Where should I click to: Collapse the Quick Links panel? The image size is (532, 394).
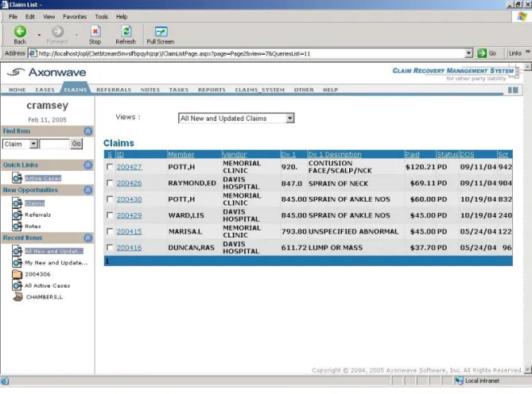click(x=88, y=165)
